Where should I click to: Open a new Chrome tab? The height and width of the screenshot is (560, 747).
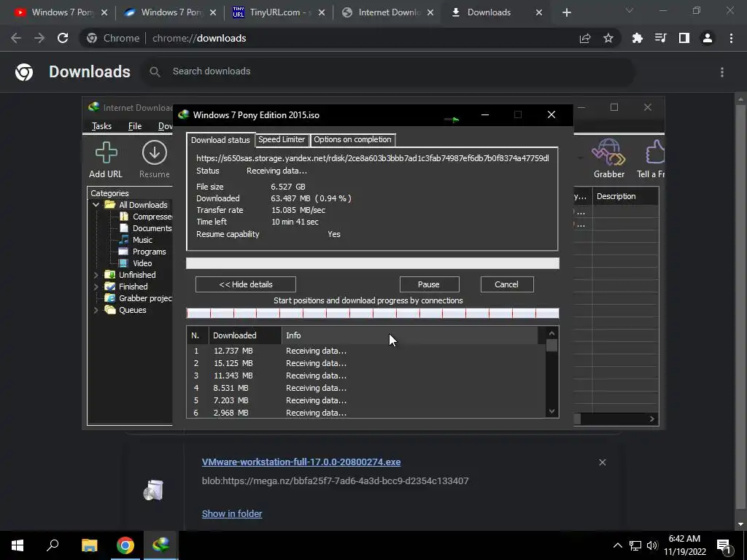tap(566, 13)
